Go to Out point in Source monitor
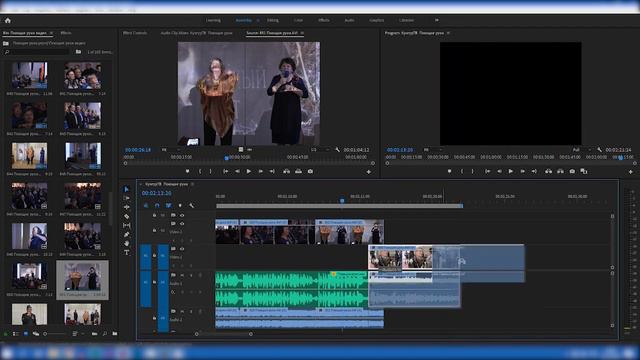Screen dimensions: 640x360 [272, 171]
